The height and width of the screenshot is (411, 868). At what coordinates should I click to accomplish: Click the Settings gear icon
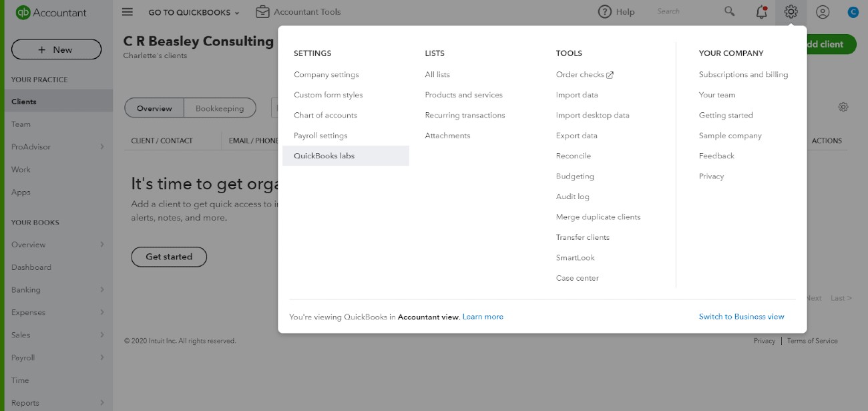point(793,11)
